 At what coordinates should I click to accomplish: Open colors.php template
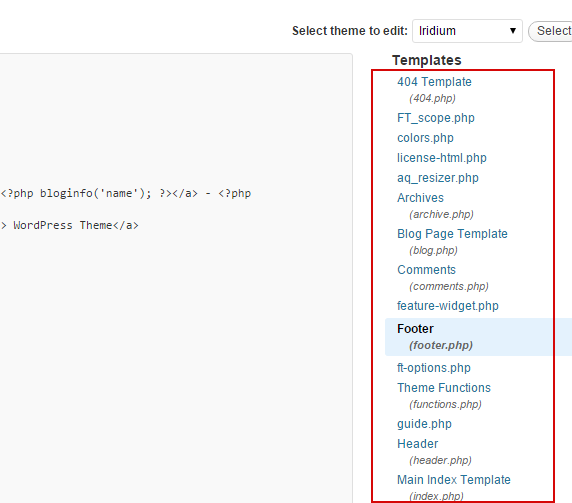pos(425,138)
